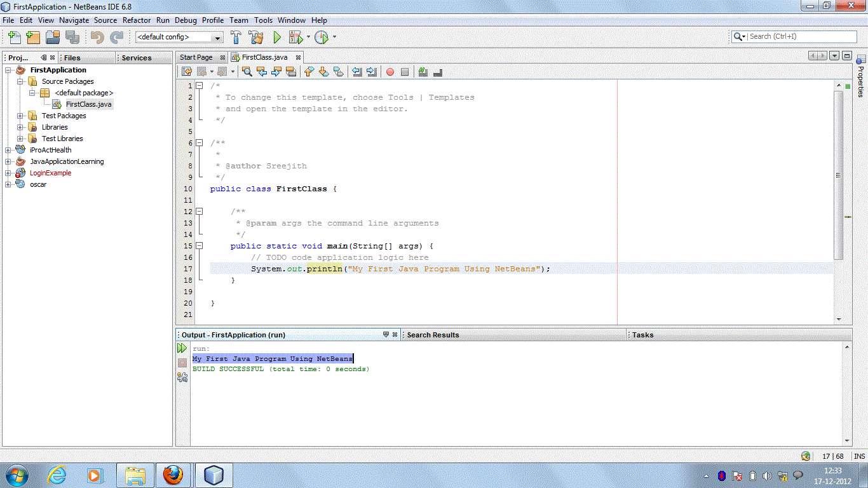Open the Refactor menu
The height and width of the screenshot is (488, 868).
coord(137,20)
